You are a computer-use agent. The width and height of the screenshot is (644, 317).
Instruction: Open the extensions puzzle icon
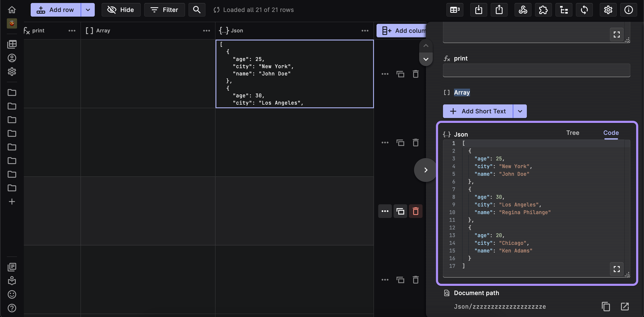coord(543,10)
